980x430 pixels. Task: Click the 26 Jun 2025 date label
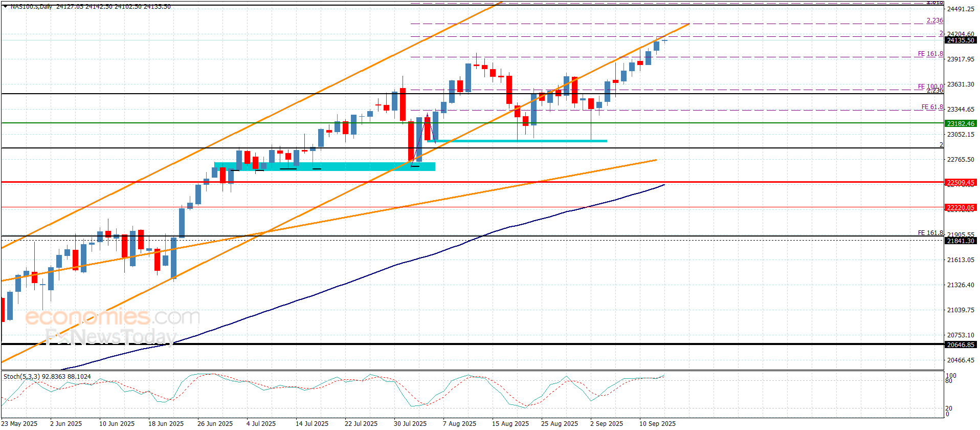tap(215, 423)
